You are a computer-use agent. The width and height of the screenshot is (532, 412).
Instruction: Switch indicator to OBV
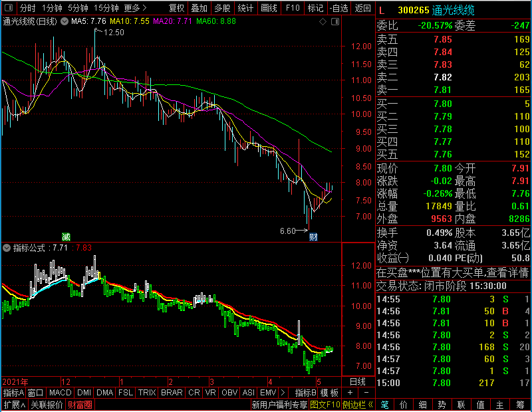(229, 393)
